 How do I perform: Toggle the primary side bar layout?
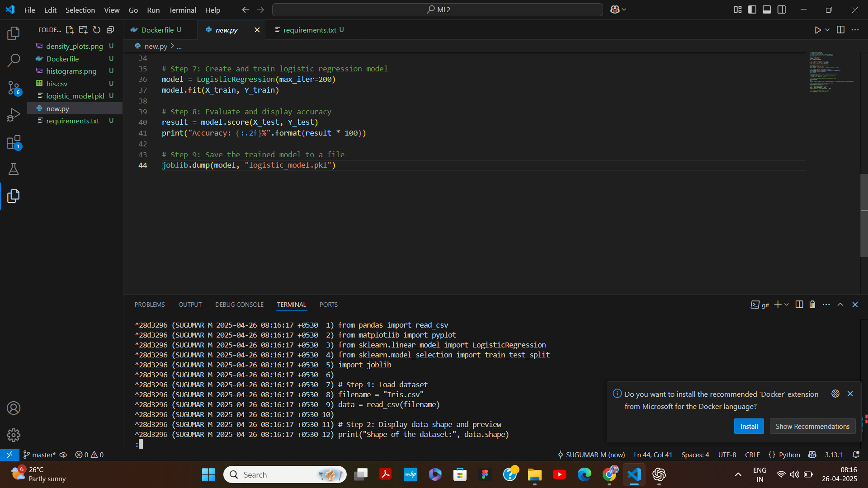[752, 9]
